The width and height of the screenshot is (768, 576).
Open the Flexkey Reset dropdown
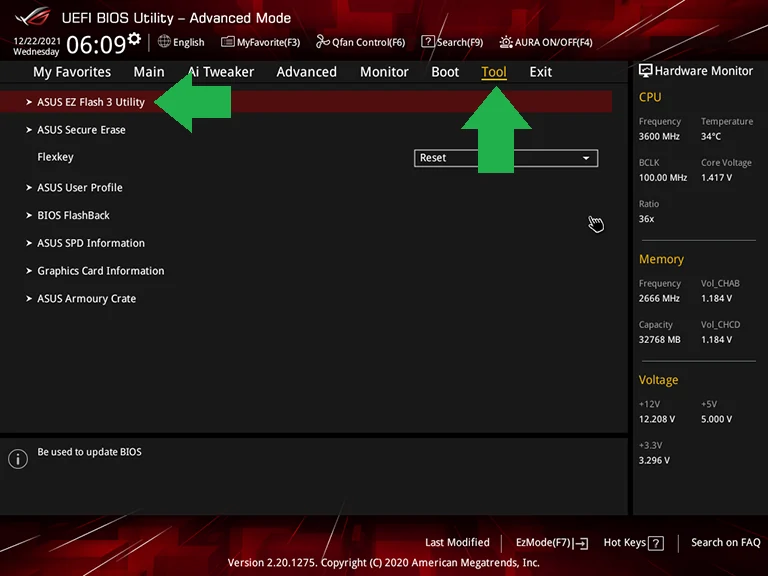(505, 158)
